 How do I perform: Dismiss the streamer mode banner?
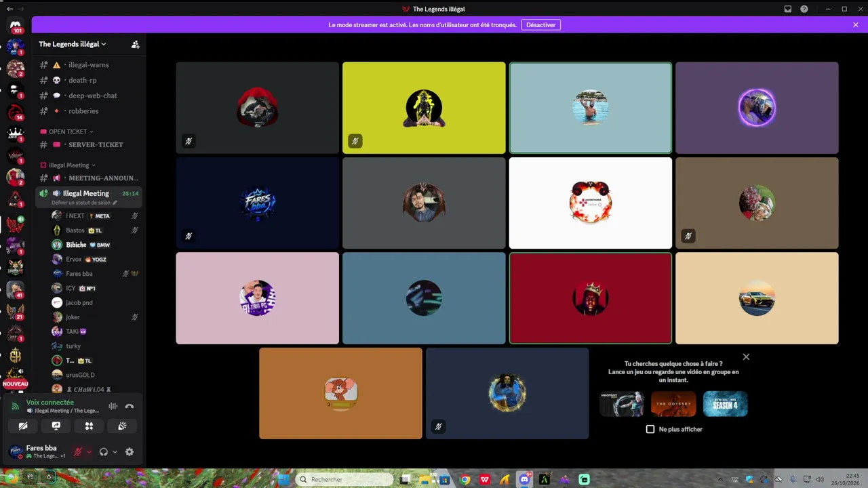(x=856, y=24)
